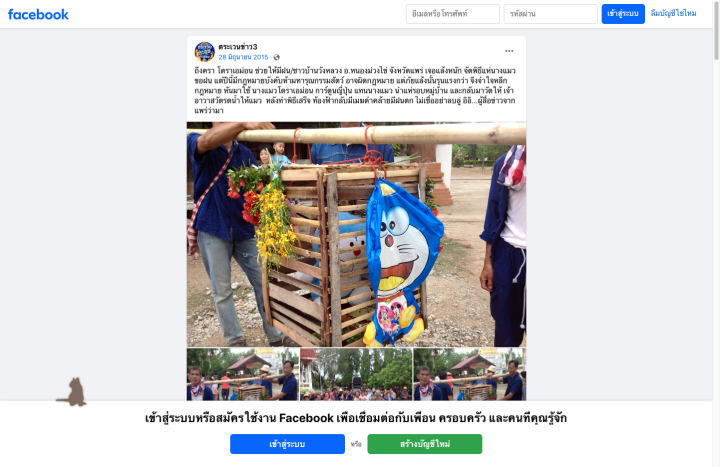Click the cat silhouette icon above the banner
The width and height of the screenshot is (720, 467).
[x=72, y=392]
